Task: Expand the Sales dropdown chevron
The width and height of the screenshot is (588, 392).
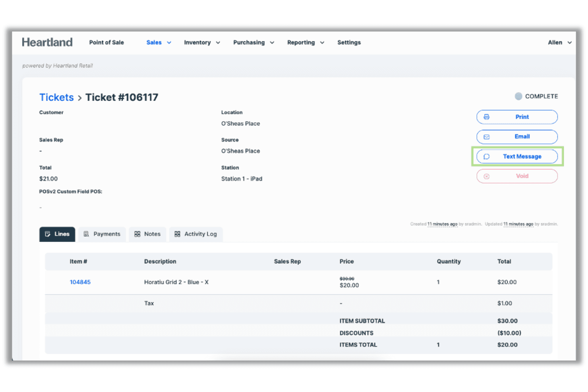Action: [169, 42]
